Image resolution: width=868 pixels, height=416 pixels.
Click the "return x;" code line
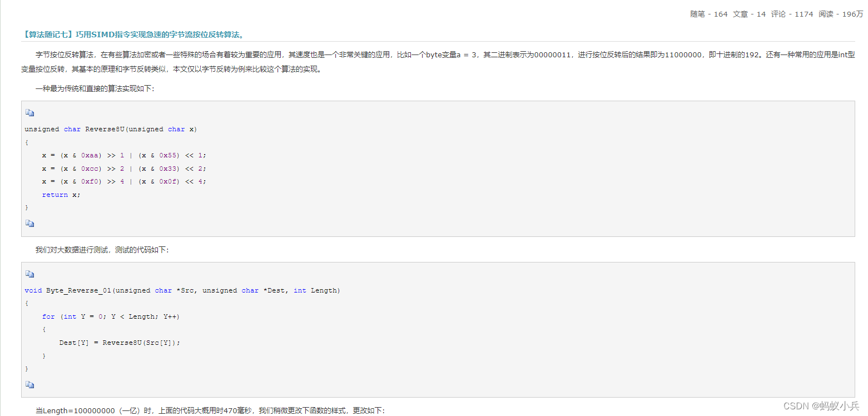[x=61, y=195]
